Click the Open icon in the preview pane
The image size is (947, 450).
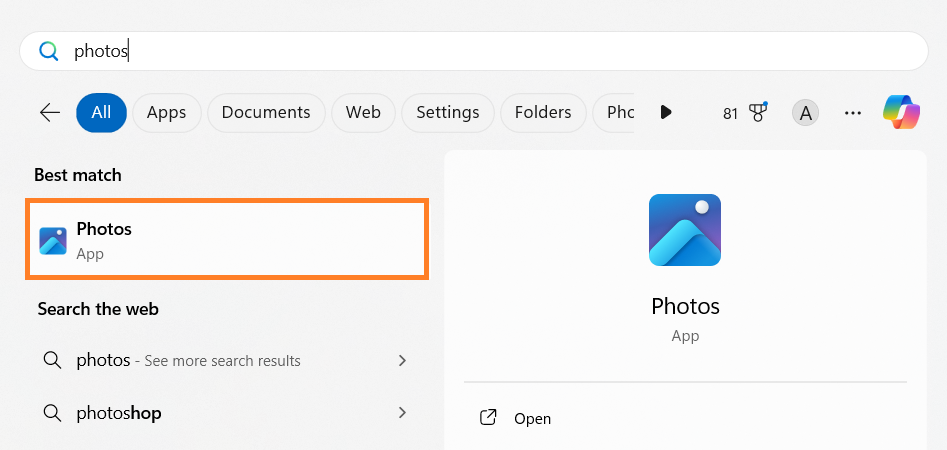click(488, 418)
